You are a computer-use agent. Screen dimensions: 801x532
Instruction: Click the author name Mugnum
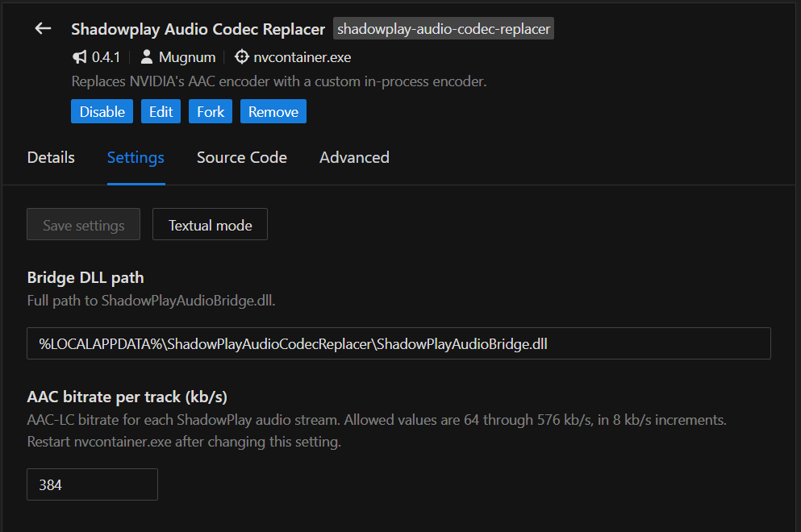(187, 57)
